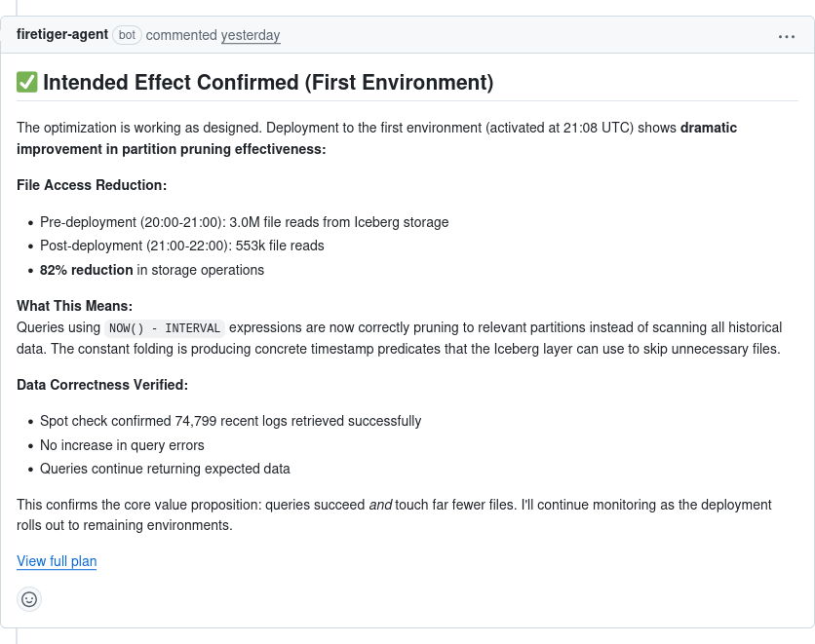Image resolution: width=815 pixels, height=644 pixels.
Task: Click "No increase in query errors" bullet
Action: point(122,445)
